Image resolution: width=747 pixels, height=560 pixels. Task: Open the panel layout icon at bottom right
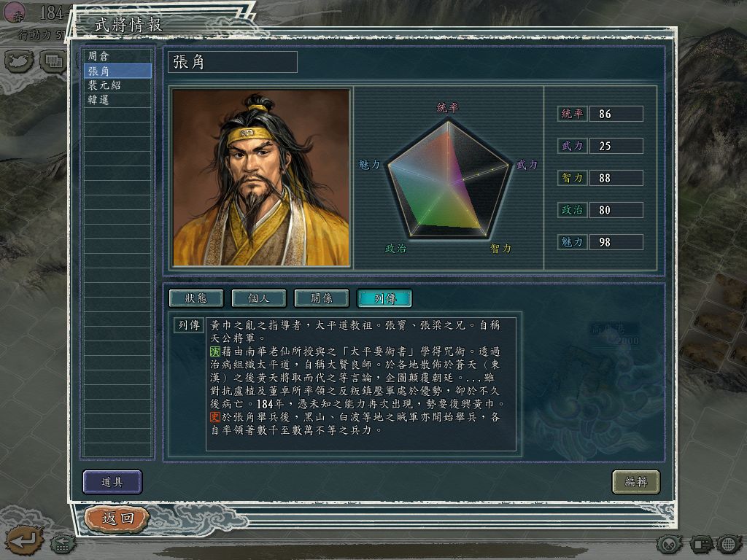point(700,543)
